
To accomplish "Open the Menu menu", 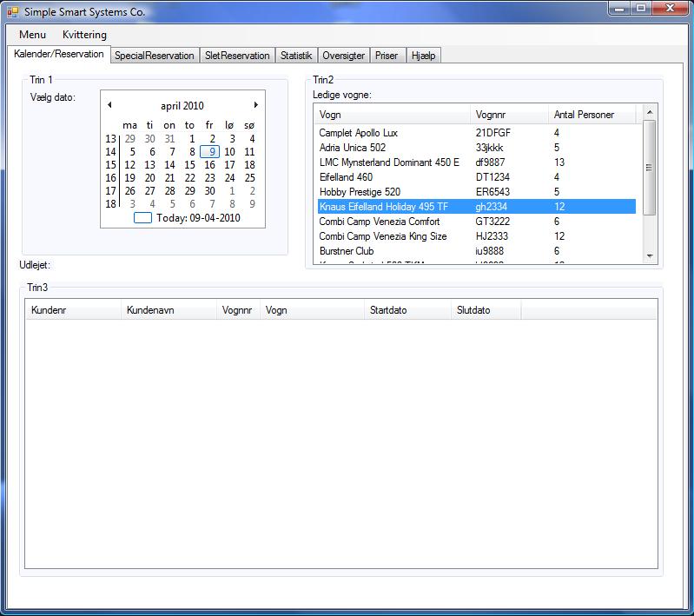I will pyautogui.click(x=32, y=35).
